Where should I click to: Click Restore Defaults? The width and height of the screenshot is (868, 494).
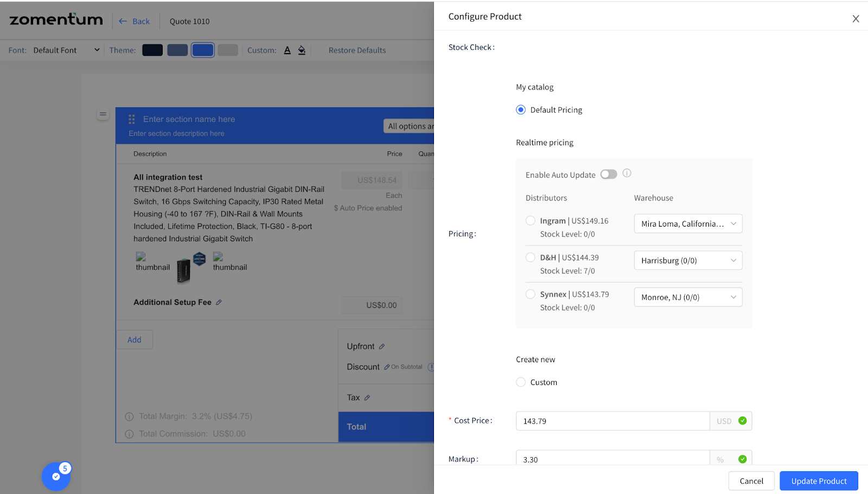point(357,50)
